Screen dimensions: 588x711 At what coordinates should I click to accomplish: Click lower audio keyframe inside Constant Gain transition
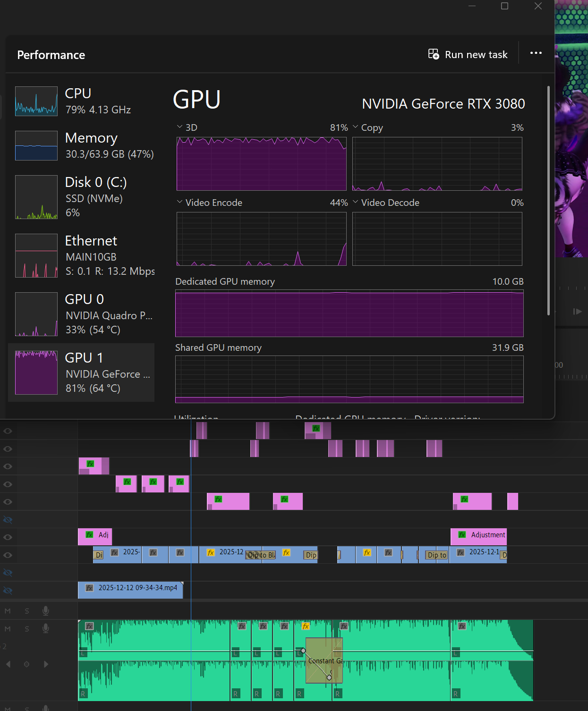[329, 677]
